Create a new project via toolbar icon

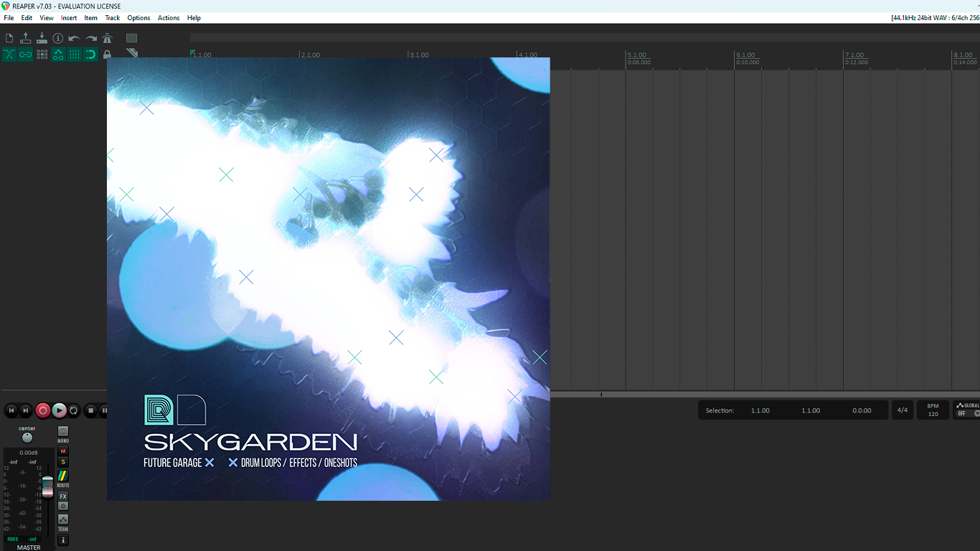[9, 38]
